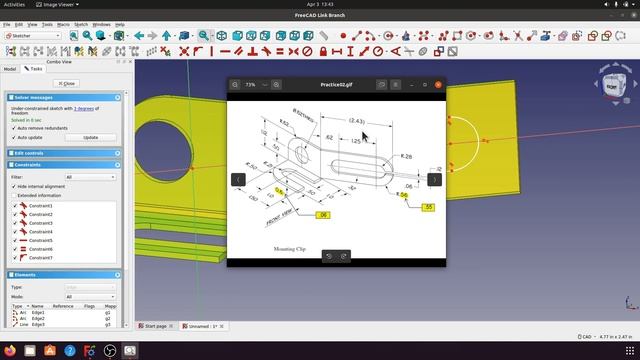Apply block constraint
The width and height of the screenshot is (640, 360).
(x=307, y=52)
